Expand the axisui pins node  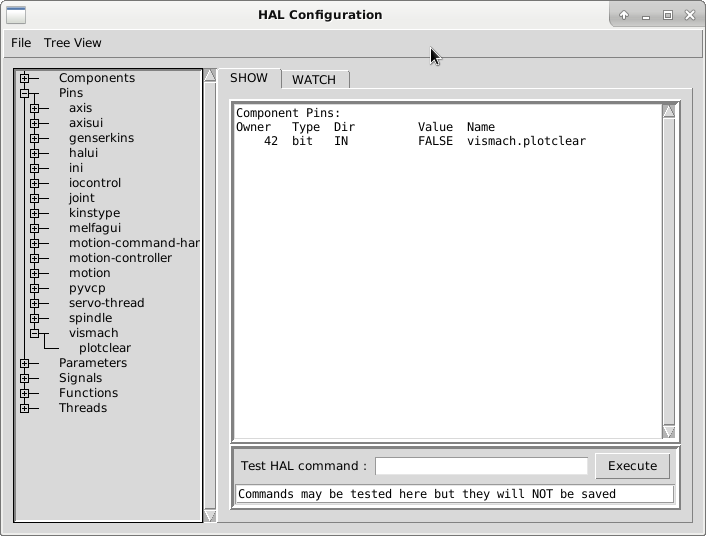point(35,123)
